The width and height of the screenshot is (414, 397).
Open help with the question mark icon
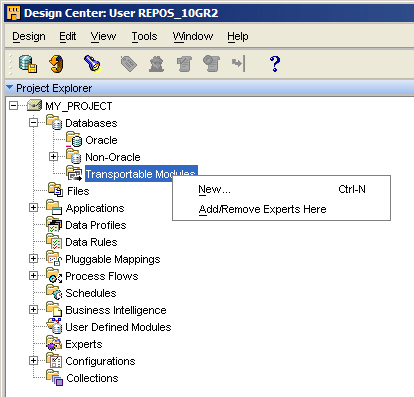coord(275,64)
